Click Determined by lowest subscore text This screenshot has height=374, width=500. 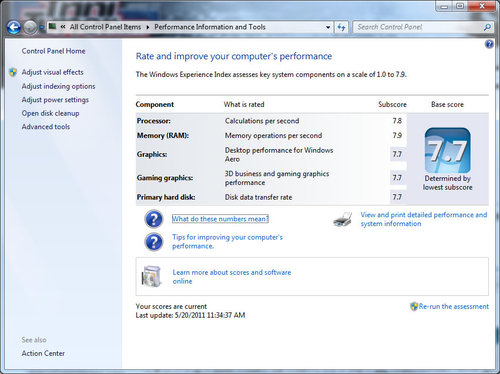tap(448, 183)
